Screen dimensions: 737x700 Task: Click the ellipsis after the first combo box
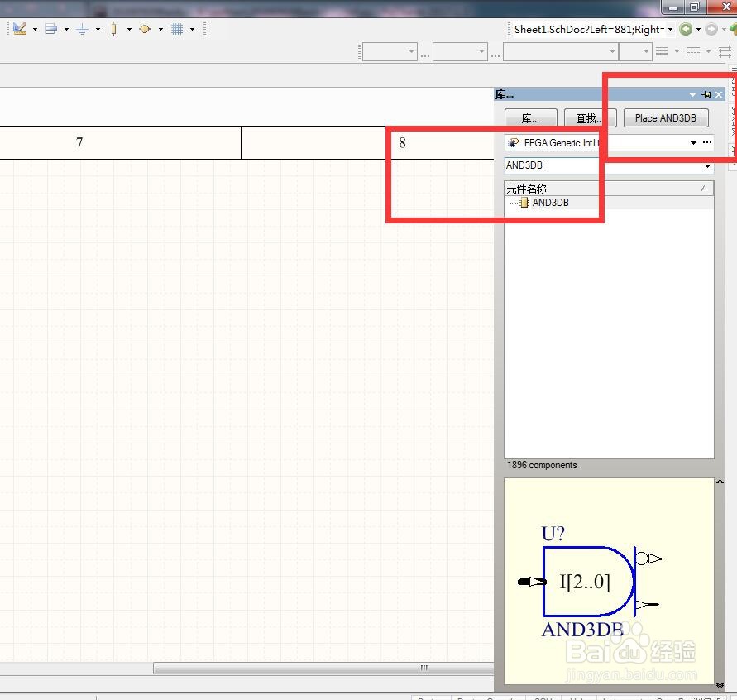425,55
